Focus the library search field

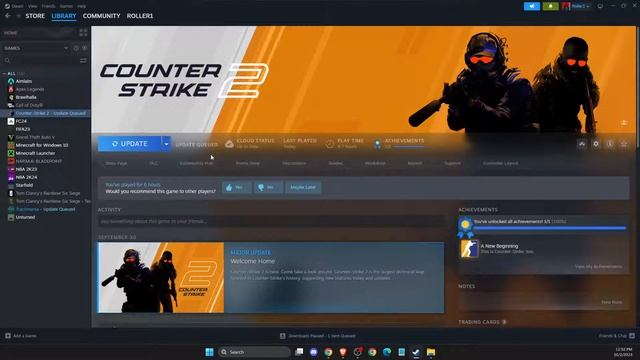coord(41,60)
